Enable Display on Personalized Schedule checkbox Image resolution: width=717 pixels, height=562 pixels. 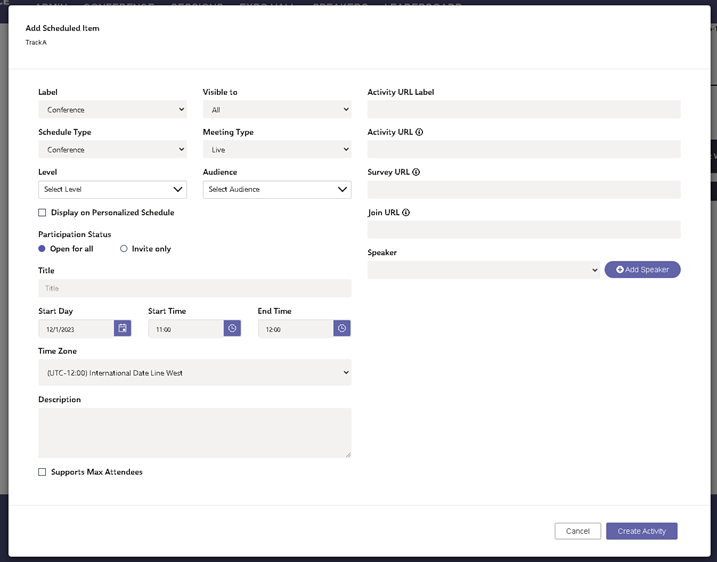click(42, 213)
